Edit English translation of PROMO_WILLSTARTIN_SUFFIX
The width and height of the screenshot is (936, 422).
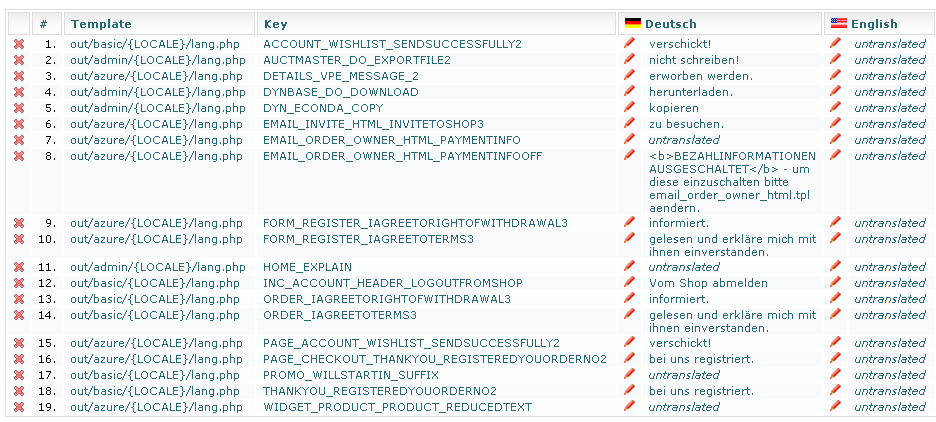click(x=836, y=375)
